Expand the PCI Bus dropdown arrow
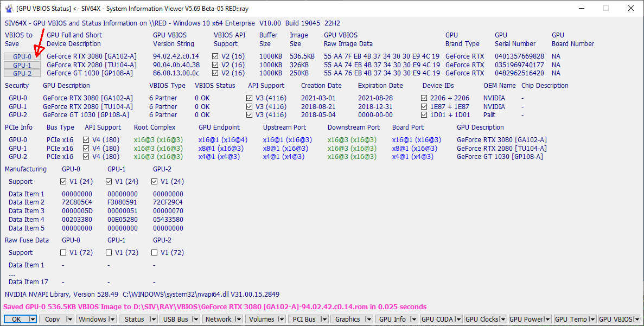644x326 pixels. click(x=324, y=319)
